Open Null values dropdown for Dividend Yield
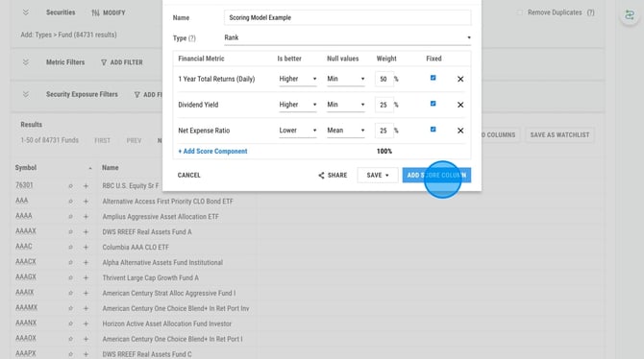Viewport: 644px width, 359px height. click(346, 105)
